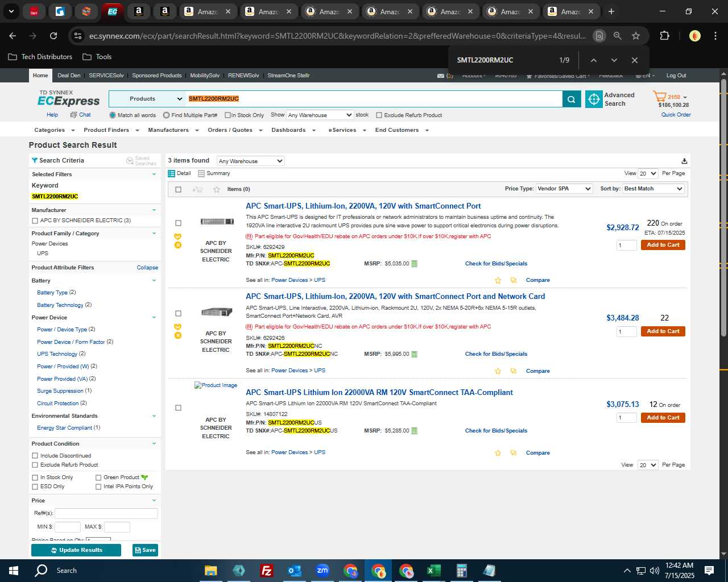Open Outlook from the taskbar

pos(295,571)
